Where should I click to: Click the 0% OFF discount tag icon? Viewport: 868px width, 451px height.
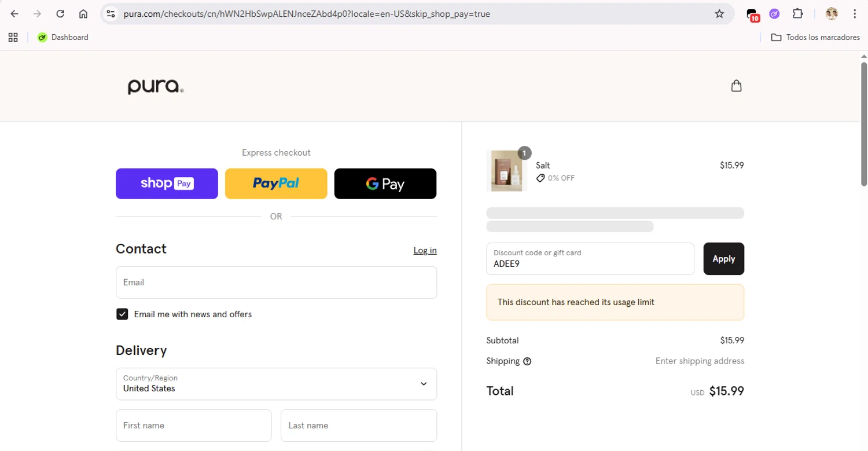[540, 178]
